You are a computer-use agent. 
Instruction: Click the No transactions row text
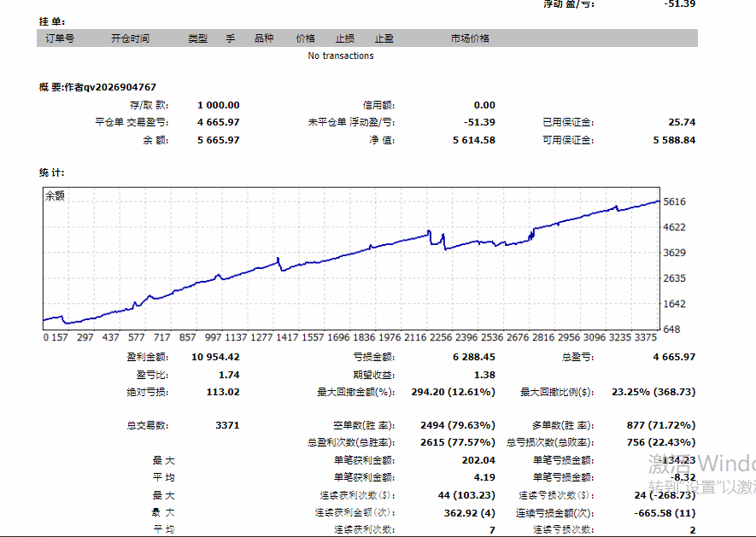(341, 56)
